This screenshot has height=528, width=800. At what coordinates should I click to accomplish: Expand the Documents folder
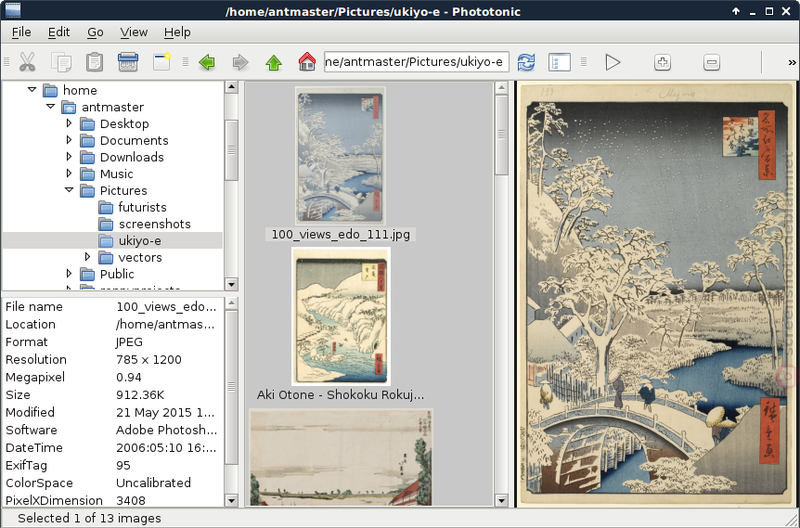[x=69, y=140]
